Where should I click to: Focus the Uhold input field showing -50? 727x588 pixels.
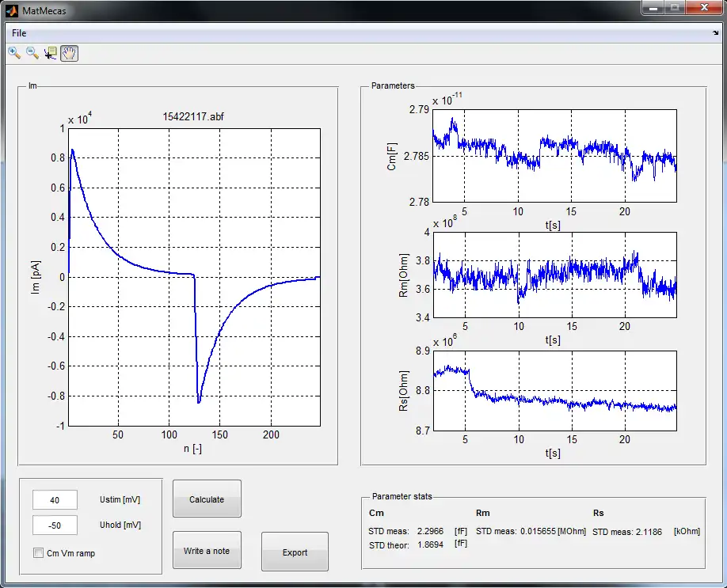tap(55, 525)
